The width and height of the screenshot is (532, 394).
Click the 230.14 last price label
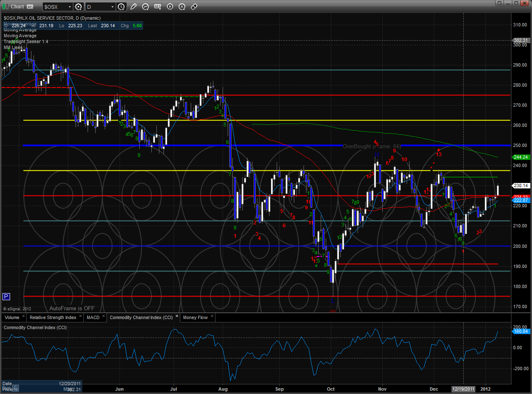click(x=520, y=185)
